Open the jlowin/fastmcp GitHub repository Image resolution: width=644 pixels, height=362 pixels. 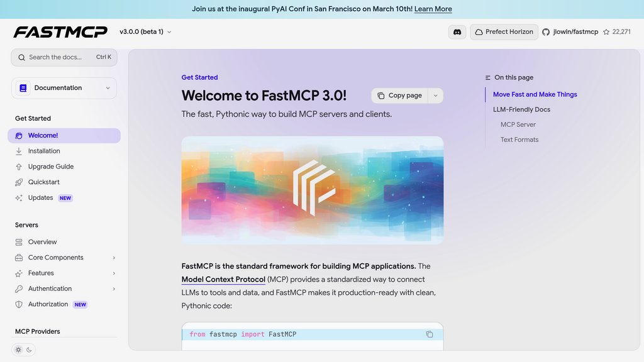point(570,32)
